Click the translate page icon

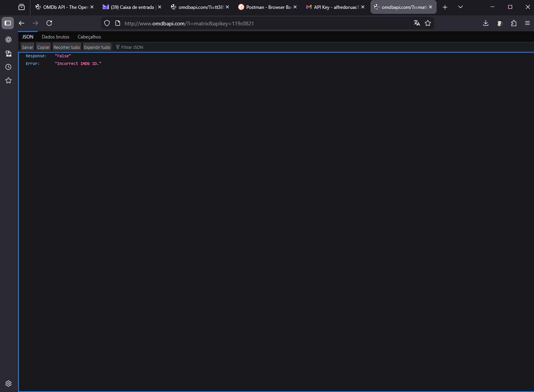[417, 23]
